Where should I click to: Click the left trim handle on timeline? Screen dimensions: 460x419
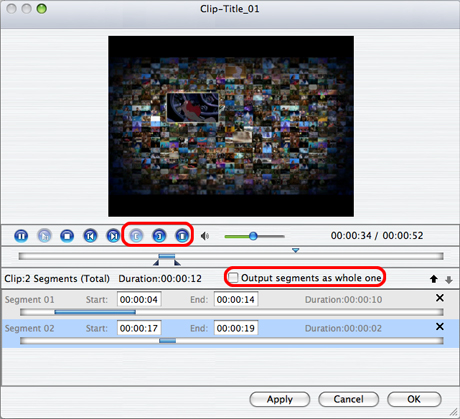tap(156, 263)
